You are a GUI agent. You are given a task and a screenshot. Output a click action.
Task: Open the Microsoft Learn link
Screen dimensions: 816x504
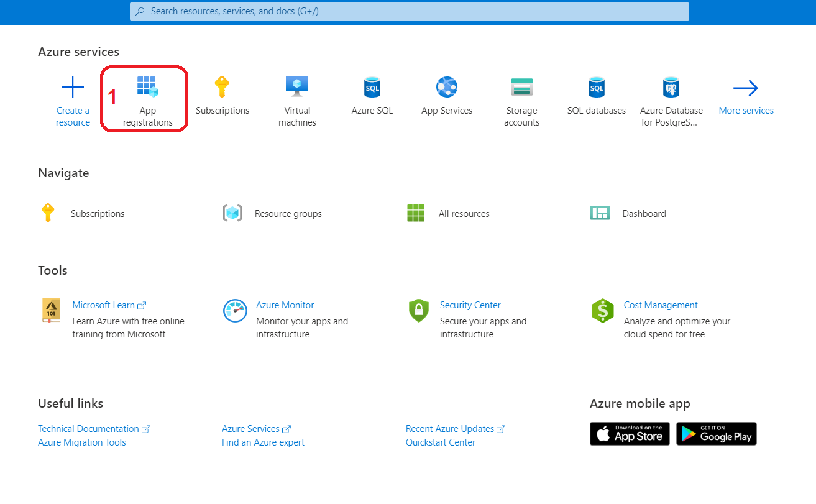(x=104, y=305)
